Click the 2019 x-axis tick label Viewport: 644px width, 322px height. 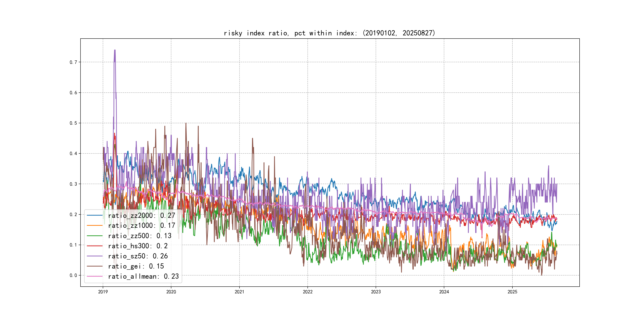pos(103,292)
